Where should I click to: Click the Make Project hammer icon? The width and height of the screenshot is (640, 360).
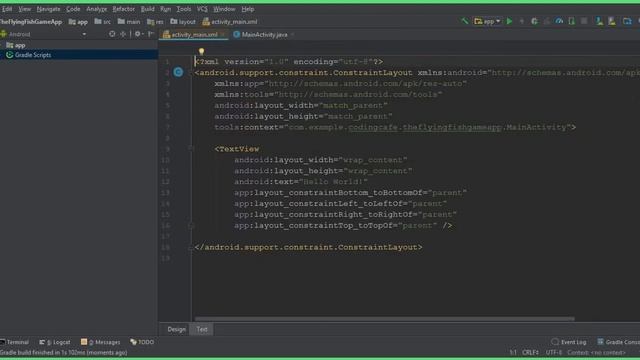pos(464,21)
